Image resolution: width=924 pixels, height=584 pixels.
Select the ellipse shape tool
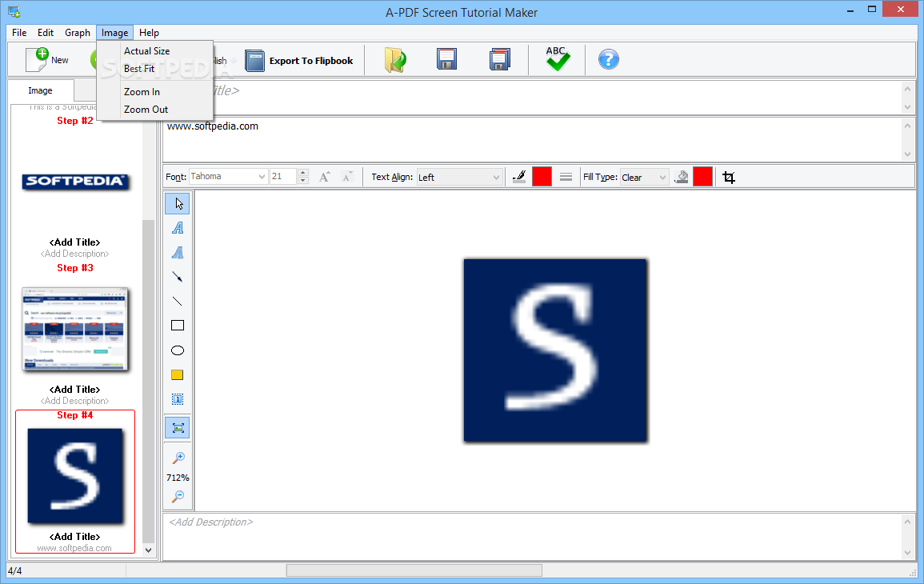[178, 350]
